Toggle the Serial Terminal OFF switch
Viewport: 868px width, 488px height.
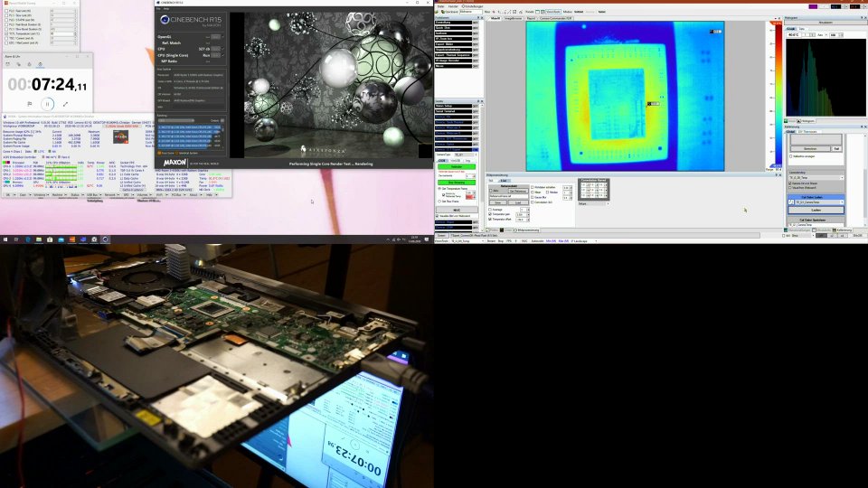pos(476,111)
